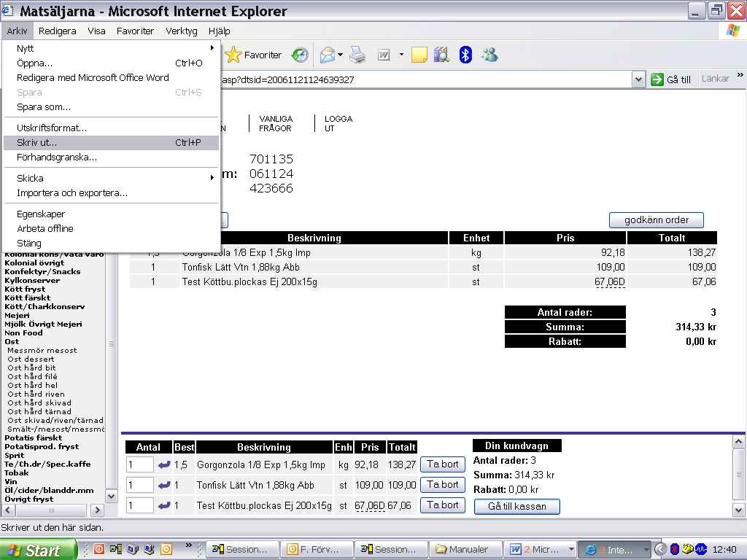This screenshot has width=747, height=560.
Task: Choose Importera och exportera entry
Action: (111, 192)
